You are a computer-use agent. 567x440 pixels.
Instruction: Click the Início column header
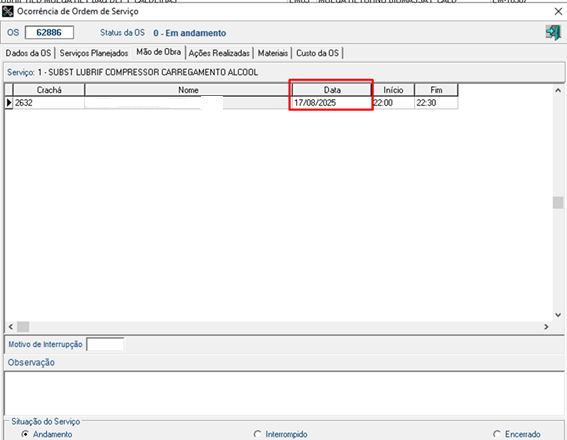coord(393,90)
